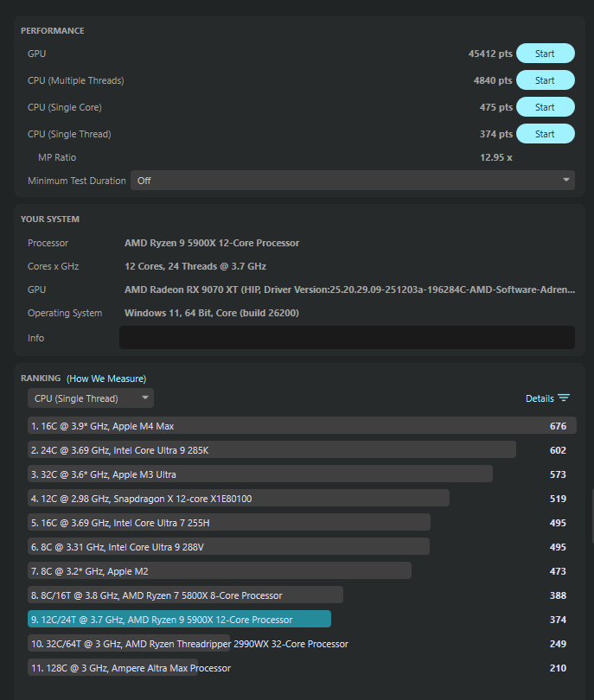Start the GPU benchmark

point(546,54)
